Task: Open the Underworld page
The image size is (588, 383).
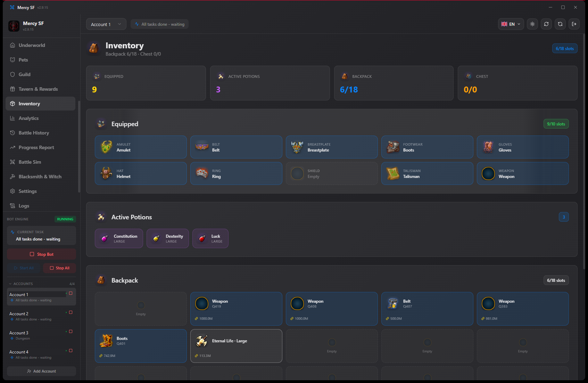Action: click(x=40, y=45)
